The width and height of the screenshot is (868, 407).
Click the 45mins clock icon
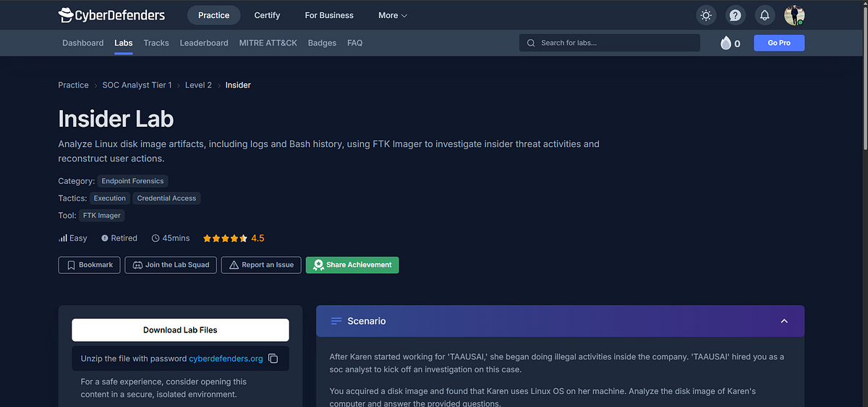click(156, 238)
